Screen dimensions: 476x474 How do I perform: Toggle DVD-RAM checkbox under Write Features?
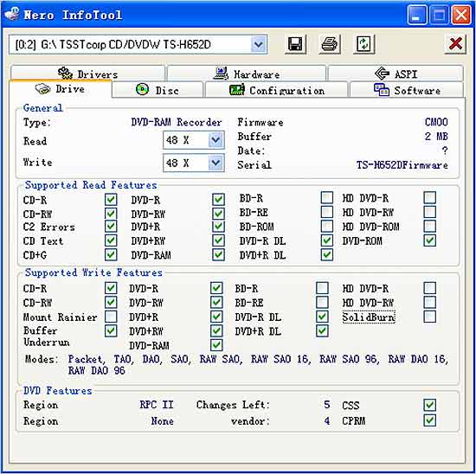216,345
